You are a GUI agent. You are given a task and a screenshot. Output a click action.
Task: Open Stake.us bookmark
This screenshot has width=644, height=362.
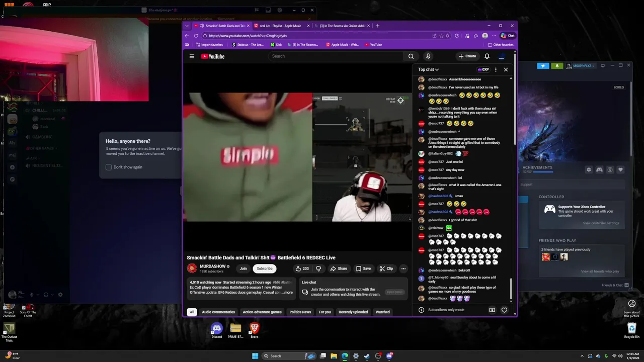[x=248, y=45]
